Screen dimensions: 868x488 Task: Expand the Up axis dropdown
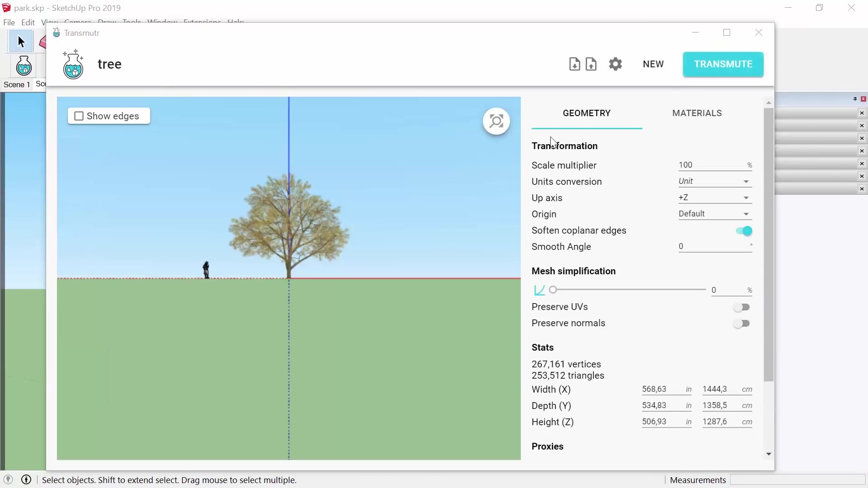point(715,197)
